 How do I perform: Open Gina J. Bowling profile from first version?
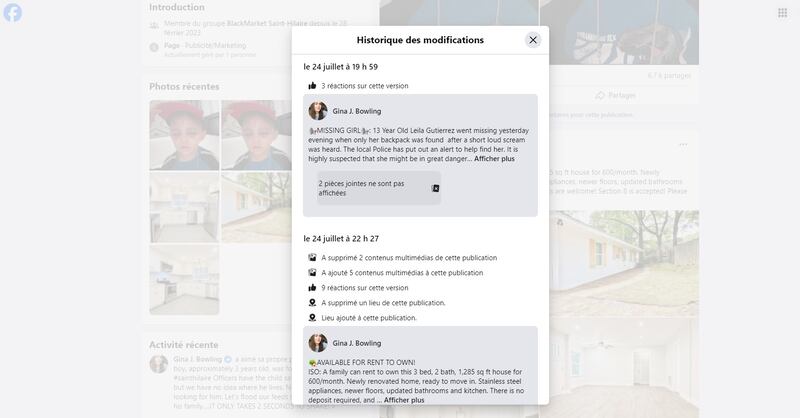tap(356, 111)
